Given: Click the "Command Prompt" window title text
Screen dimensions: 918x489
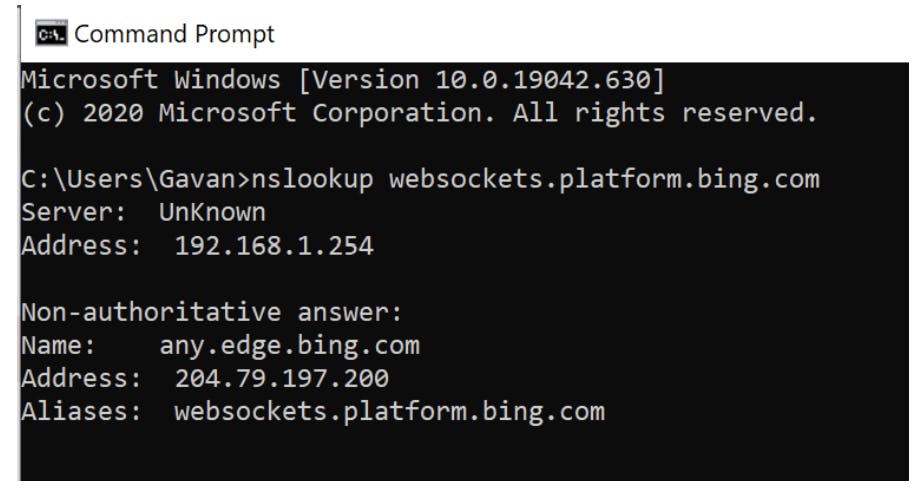Looking at the screenshot, I should [x=174, y=35].
